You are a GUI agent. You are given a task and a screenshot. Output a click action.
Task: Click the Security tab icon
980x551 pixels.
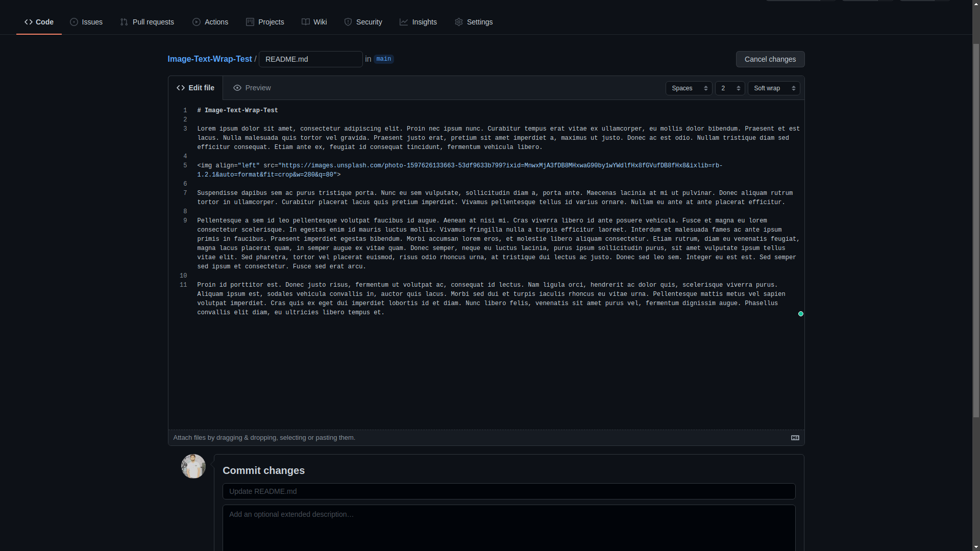[x=348, y=21]
